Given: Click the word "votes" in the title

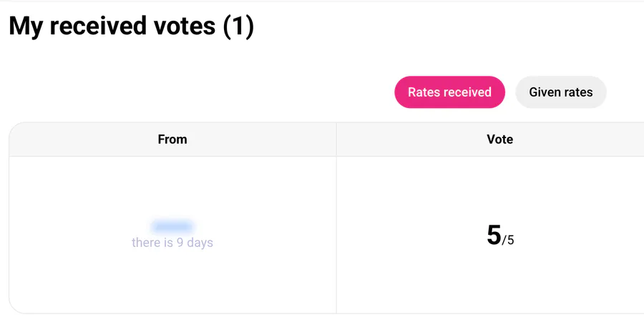Looking at the screenshot, I should tap(185, 26).
